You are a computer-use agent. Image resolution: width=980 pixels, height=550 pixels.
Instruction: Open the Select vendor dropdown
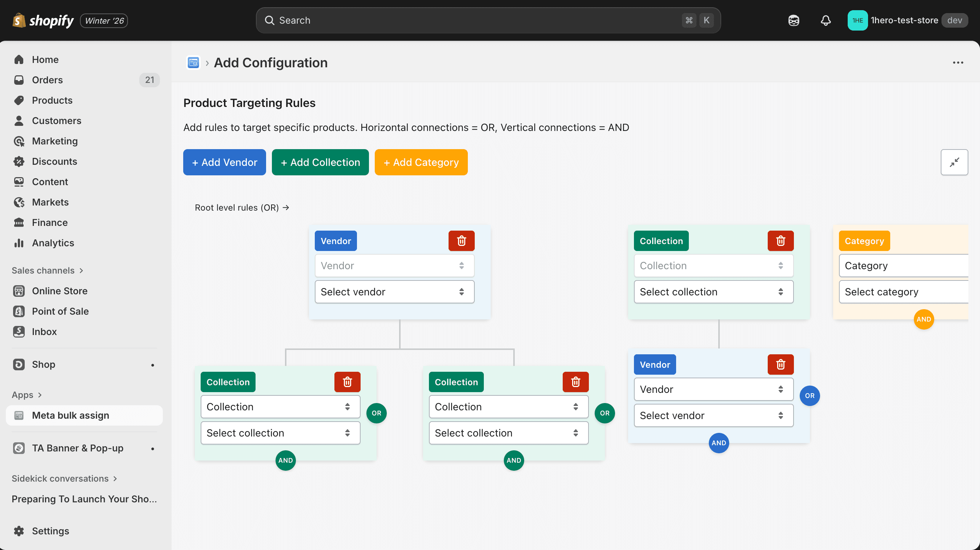[x=394, y=292]
